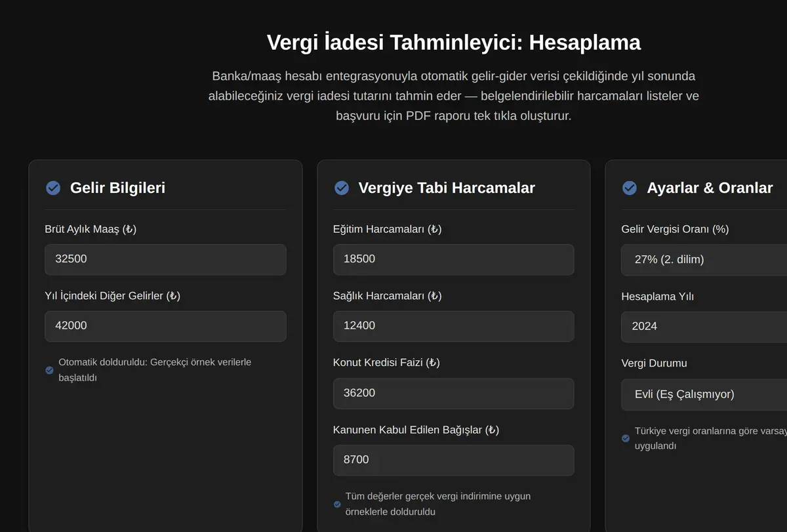Select the Sağlık Harcamaları input

(454, 326)
